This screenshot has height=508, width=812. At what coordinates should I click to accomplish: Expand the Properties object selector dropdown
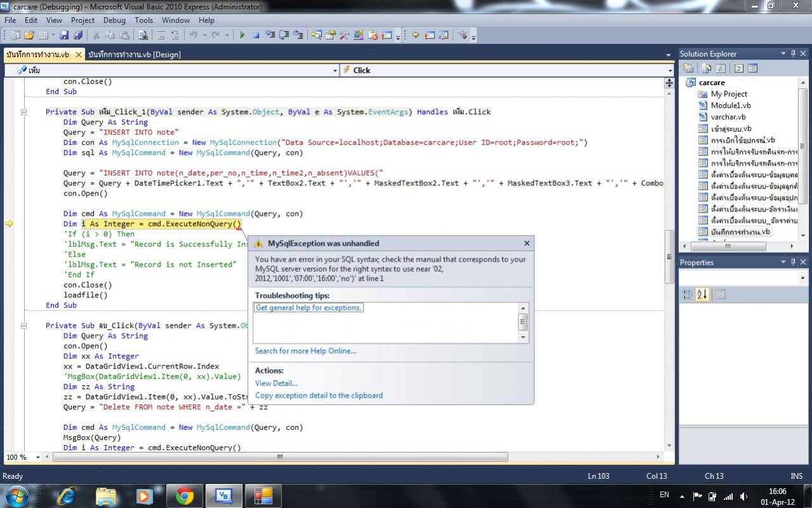(x=802, y=278)
